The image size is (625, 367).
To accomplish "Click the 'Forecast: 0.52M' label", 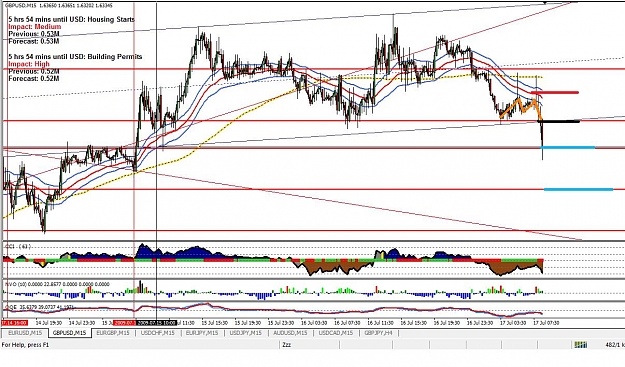I will click(34, 79).
